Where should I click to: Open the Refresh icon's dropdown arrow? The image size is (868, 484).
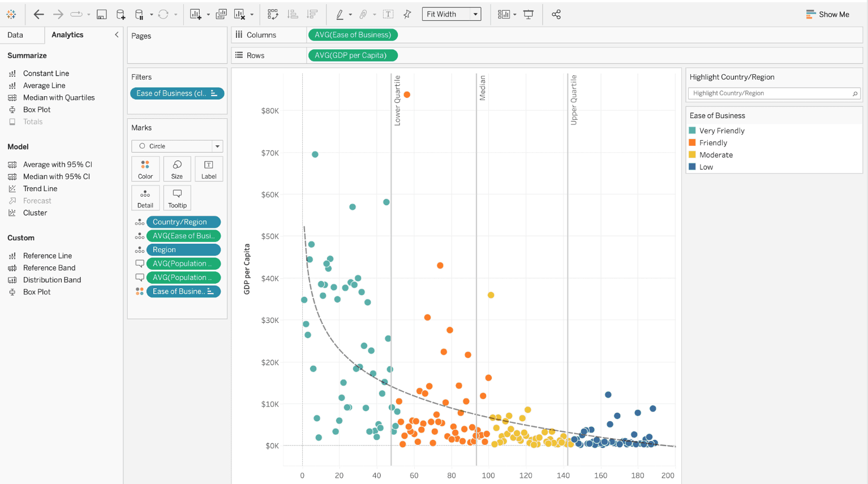click(x=176, y=15)
